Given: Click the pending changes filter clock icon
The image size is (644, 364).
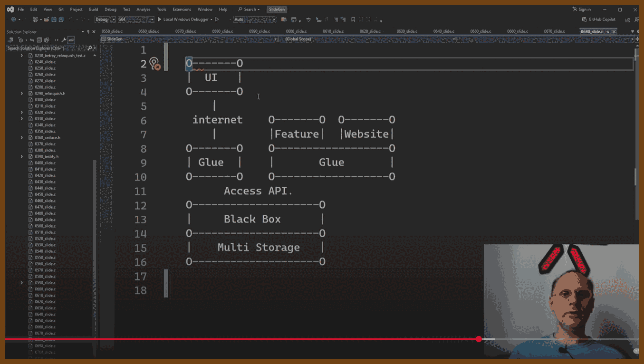Looking at the screenshot, I should coord(20,40).
